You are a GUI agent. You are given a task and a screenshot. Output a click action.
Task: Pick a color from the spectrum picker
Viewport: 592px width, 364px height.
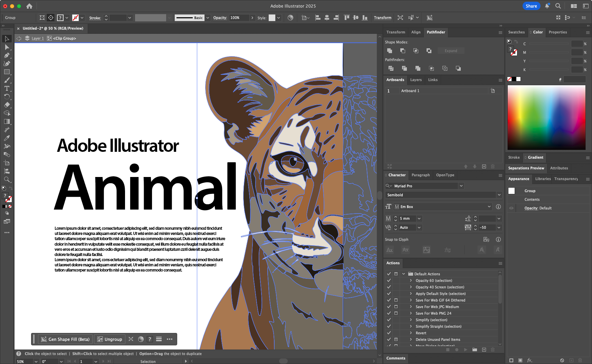tap(546, 118)
